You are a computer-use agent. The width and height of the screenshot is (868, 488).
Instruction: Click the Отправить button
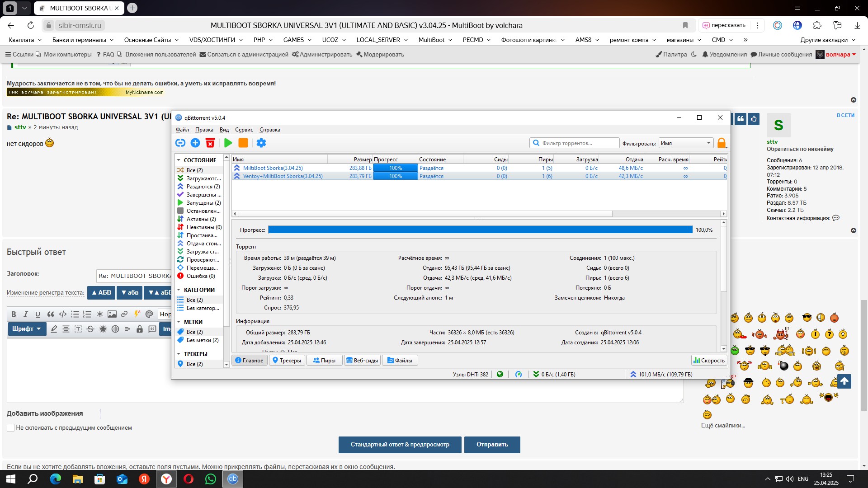pos(492,444)
